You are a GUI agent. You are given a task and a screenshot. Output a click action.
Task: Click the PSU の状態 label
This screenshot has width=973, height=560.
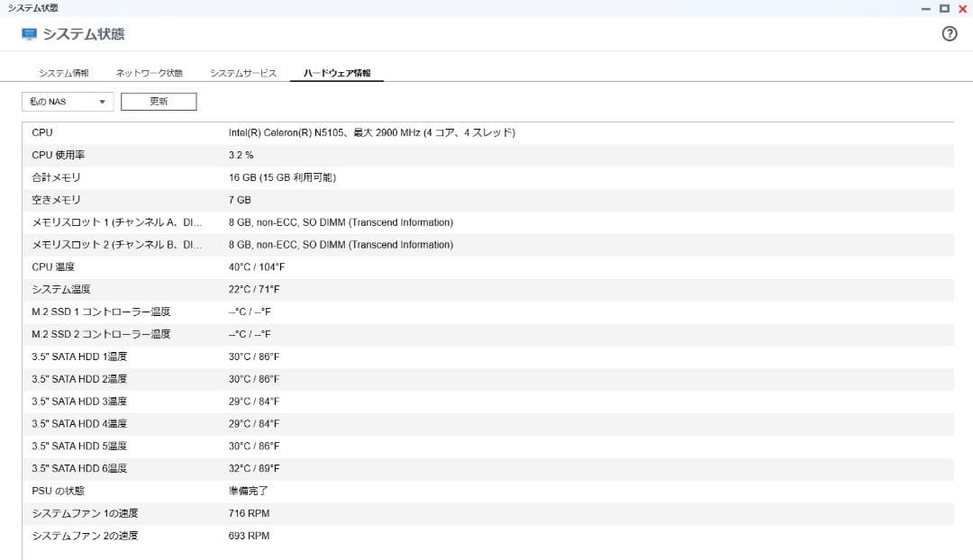click(x=59, y=491)
